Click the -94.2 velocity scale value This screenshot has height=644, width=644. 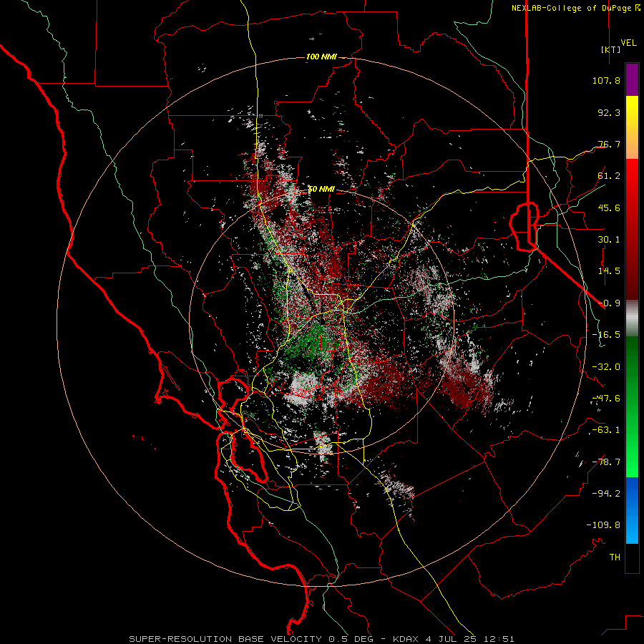tap(606, 494)
